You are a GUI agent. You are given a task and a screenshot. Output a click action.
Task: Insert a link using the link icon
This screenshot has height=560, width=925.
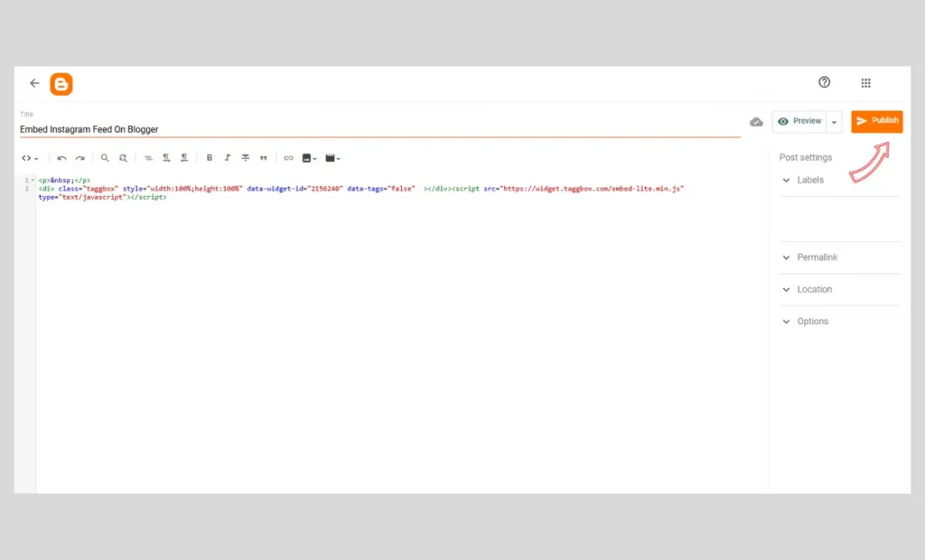[288, 158]
